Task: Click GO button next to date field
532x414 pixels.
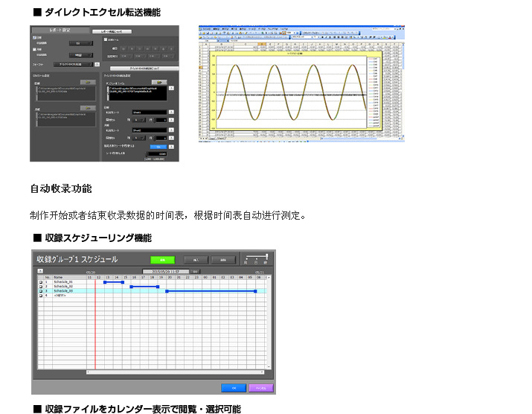Action: tap(195, 271)
